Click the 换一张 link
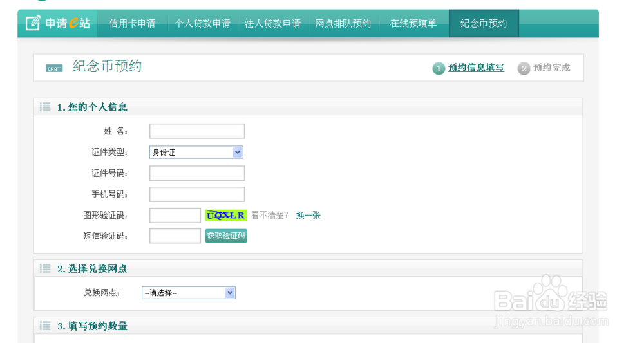The image size is (644, 343). [308, 215]
